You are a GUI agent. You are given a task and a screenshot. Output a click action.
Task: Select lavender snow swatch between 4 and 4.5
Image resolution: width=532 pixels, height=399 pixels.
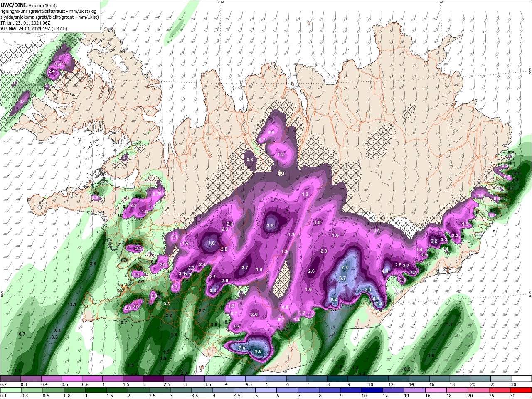coord(235,379)
